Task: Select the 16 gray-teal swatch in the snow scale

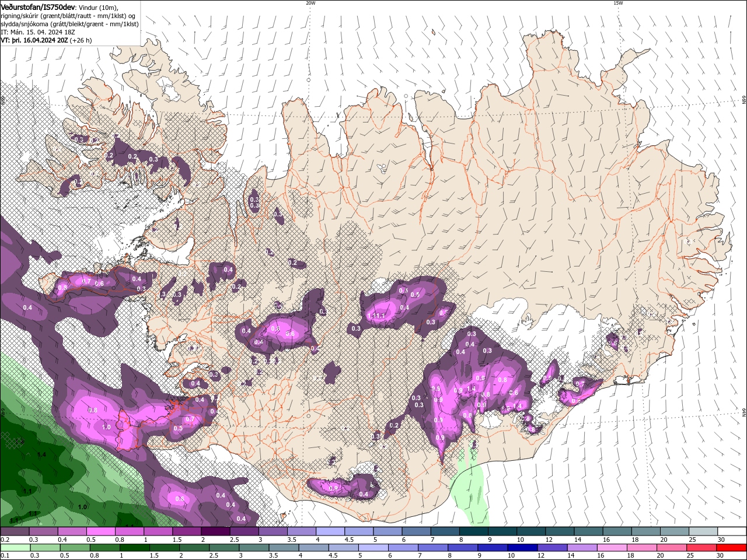Action: 617,531
